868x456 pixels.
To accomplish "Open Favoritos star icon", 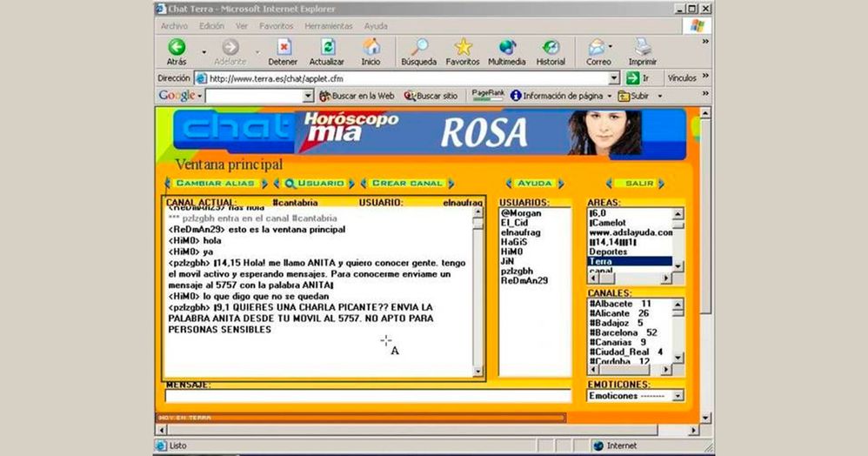I will pos(463,47).
